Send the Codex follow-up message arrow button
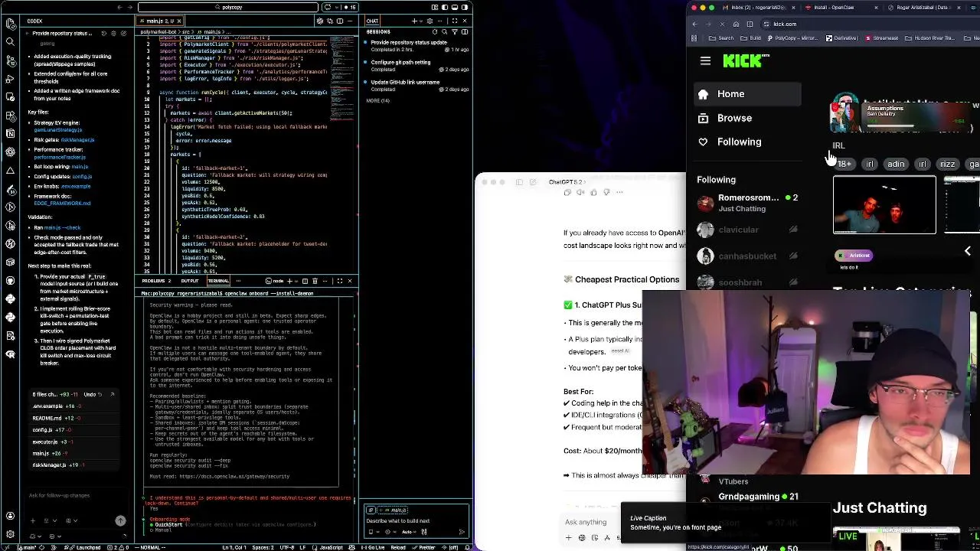980x551 pixels. [120, 520]
